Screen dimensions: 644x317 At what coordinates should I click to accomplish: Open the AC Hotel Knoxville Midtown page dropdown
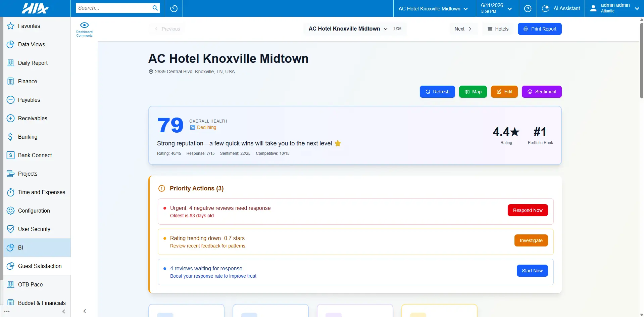click(x=348, y=29)
